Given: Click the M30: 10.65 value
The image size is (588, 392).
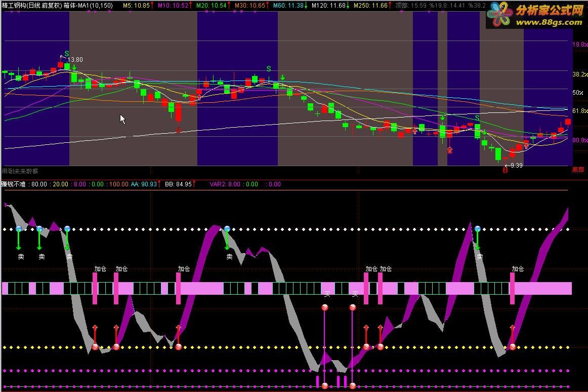Looking at the screenshot, I should (x=250, y=5).
